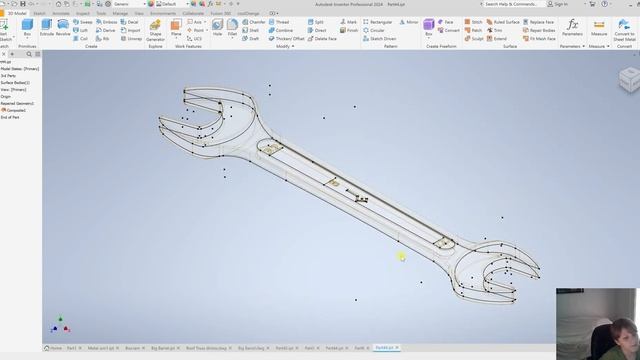Select the Revolve tool
The image size is (640, 360).
[63, 28]
